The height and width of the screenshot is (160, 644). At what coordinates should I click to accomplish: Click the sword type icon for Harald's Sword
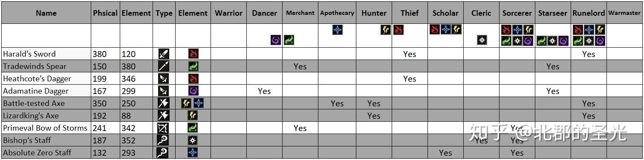tap(164, 54)
